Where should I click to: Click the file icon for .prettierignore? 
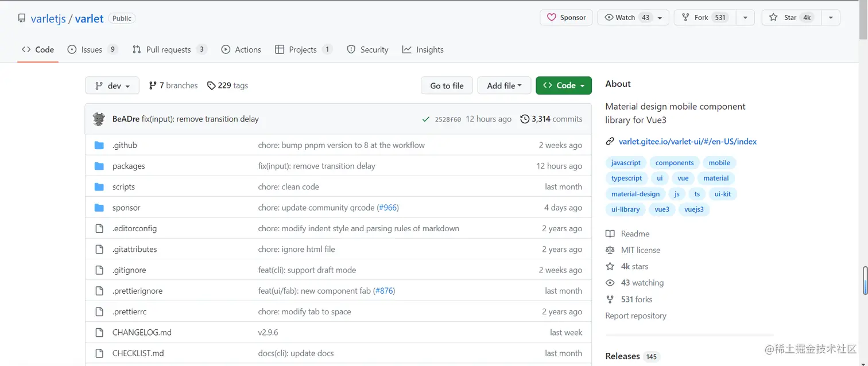pyautogui.click(x=99, y=291)
